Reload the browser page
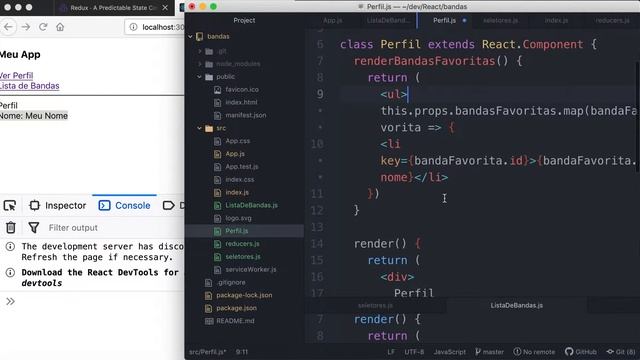 (x=43, y=27)
